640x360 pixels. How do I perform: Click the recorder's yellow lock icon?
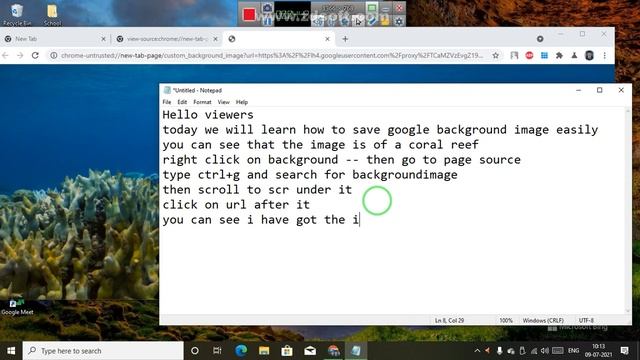[x=385, y=21]
